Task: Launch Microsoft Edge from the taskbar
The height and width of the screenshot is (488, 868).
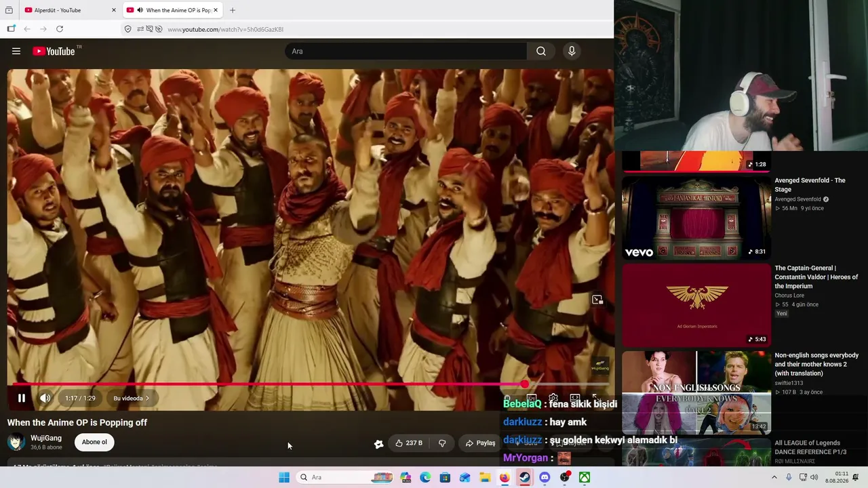Action: pos(425,477)
